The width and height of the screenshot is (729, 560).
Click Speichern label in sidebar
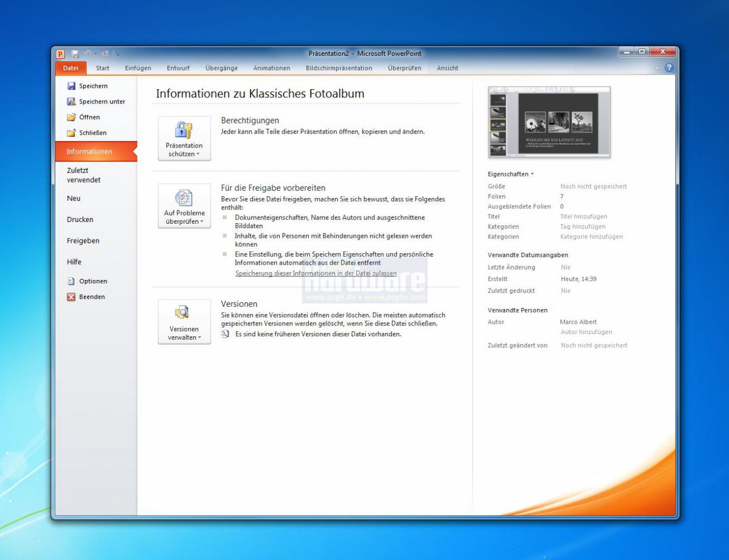click(93, 86)
